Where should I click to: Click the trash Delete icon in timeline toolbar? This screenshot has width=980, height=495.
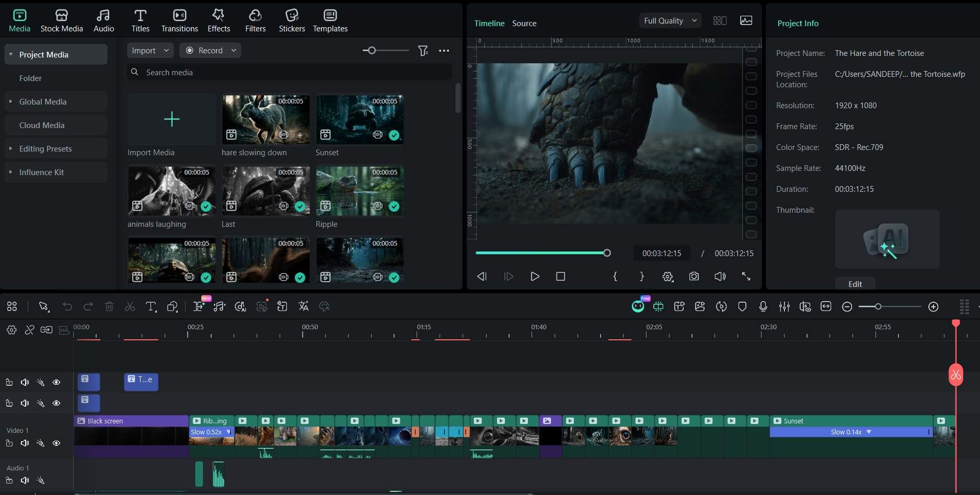tap(109, 307)
